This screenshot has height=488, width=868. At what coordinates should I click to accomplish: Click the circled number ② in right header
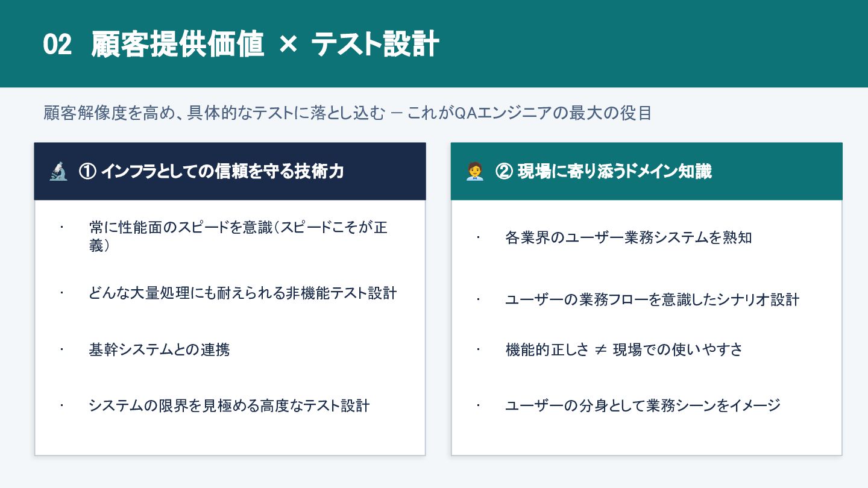[x=503, y=172]
